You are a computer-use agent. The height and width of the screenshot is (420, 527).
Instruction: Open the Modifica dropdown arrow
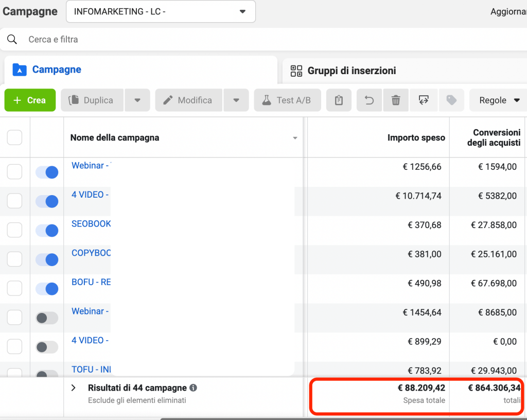[236, 100]
